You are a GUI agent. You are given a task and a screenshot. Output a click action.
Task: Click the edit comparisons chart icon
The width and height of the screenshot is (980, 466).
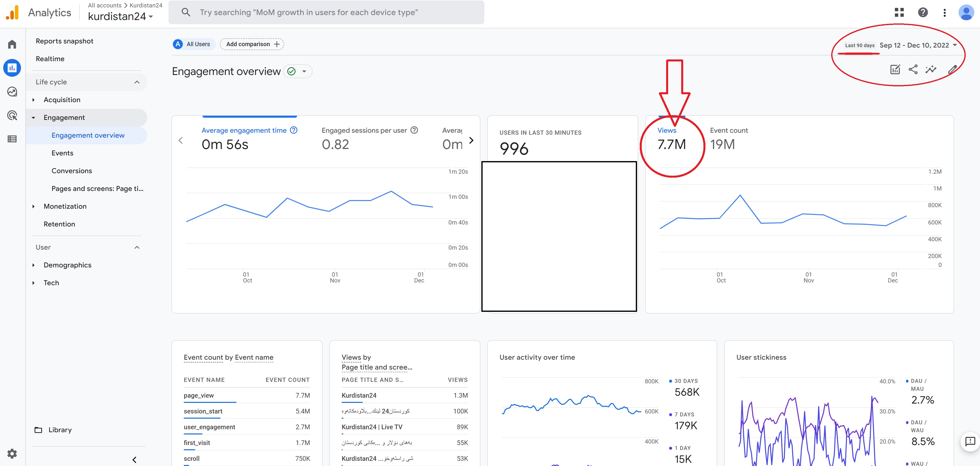[x=895, y=69]
